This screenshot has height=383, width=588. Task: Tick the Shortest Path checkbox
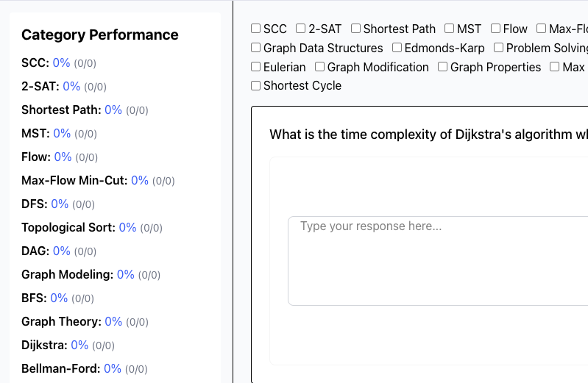click(356, 29)
